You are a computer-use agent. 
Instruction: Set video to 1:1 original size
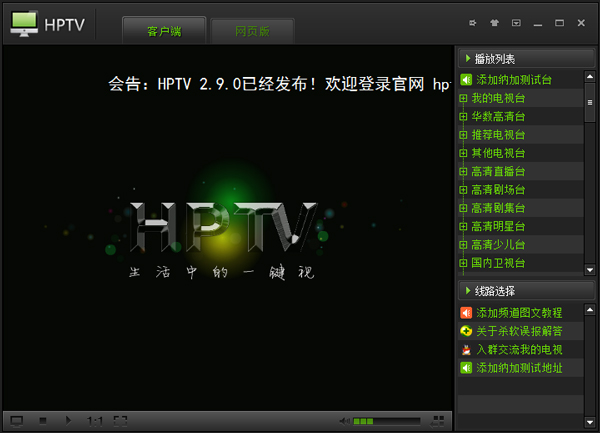coord(95,421)
